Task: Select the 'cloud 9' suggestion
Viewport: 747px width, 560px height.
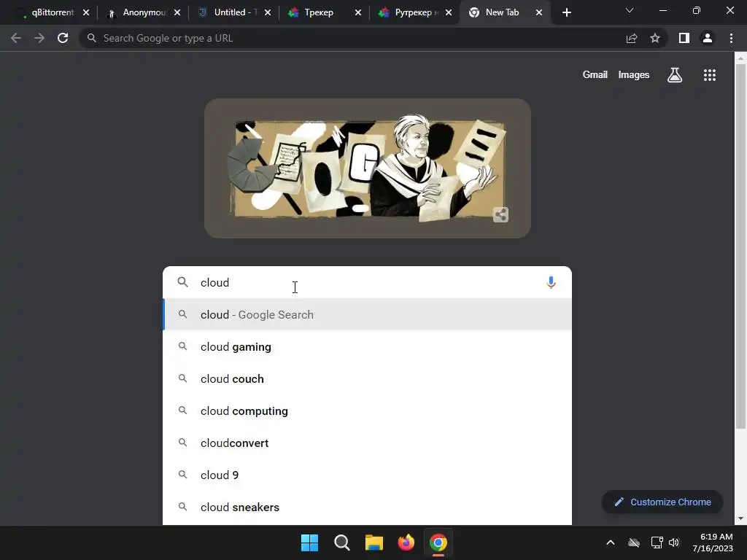Action: (x=368, y=475)
